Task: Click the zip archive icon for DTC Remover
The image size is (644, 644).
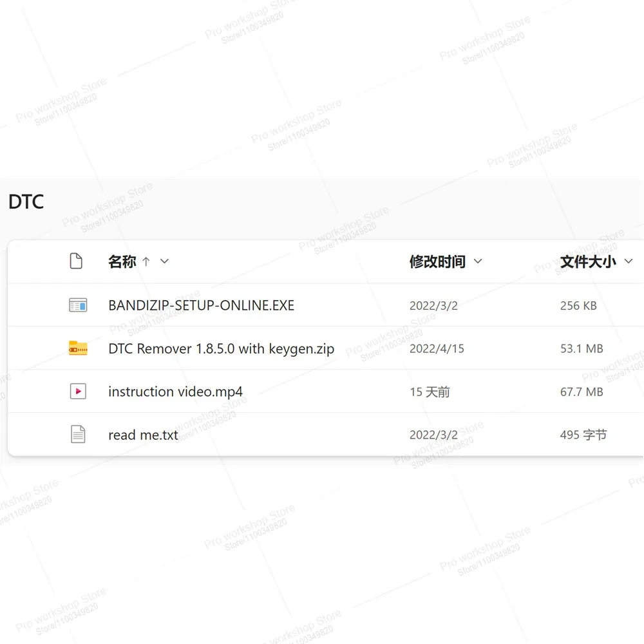Action: pyautogui.click(x=78, y=348)
